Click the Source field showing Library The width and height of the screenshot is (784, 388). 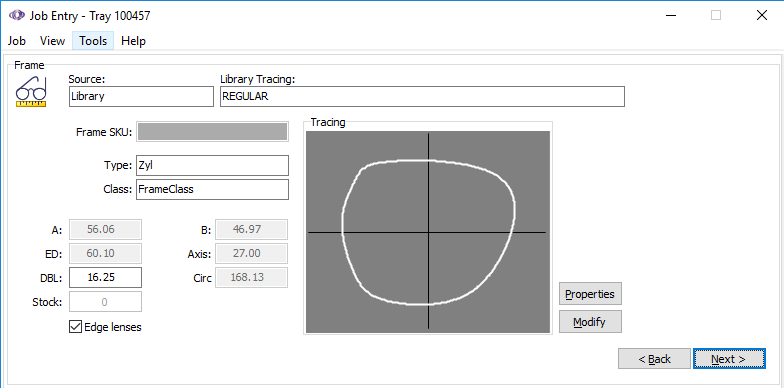[x=141, y=96]
